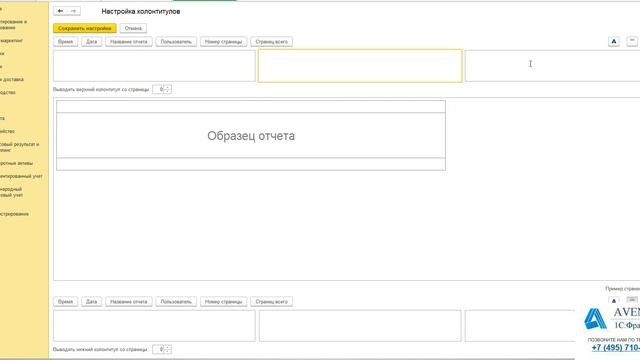Screen dimensions: 640x360
Task: Select the upper header start page number field
Action: tap(158, 89)
